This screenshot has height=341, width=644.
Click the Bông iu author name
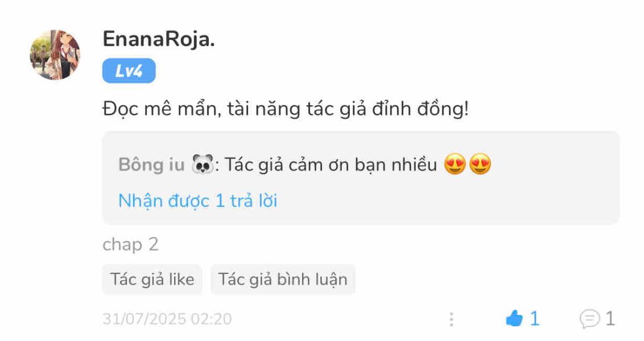click(151, 165)
